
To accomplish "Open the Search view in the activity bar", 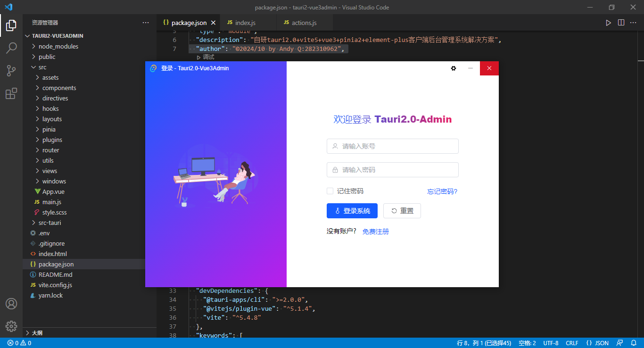I will point(11,48).
